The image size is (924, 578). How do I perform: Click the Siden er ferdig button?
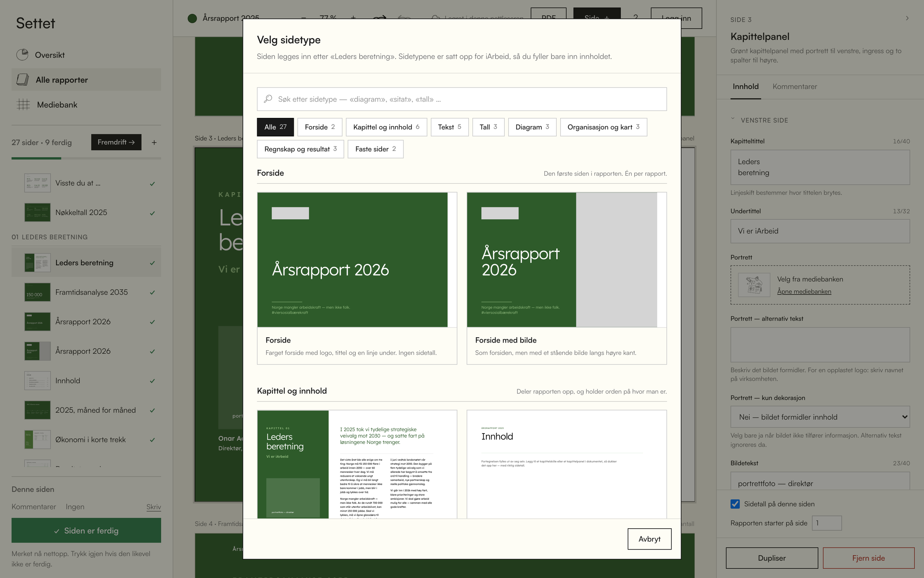click(86, 531)
